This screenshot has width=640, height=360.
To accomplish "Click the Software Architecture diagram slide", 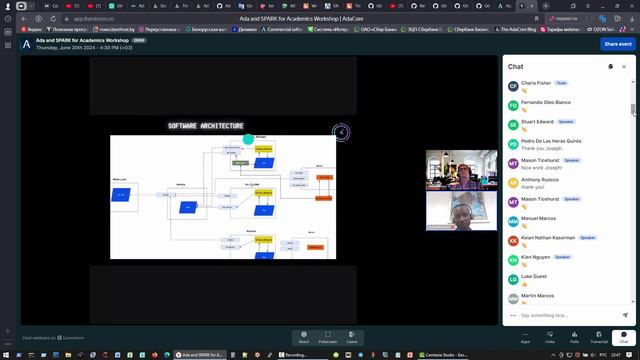I will 223,197.
